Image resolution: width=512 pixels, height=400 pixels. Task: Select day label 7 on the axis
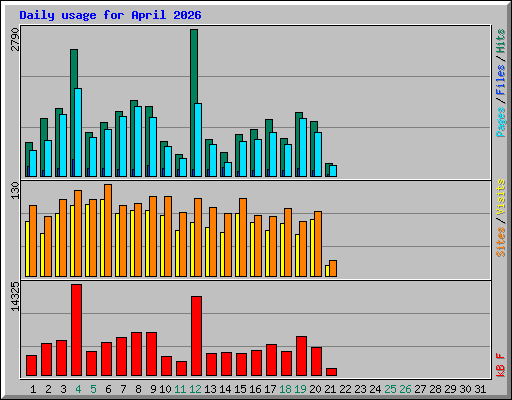(123, 389)
